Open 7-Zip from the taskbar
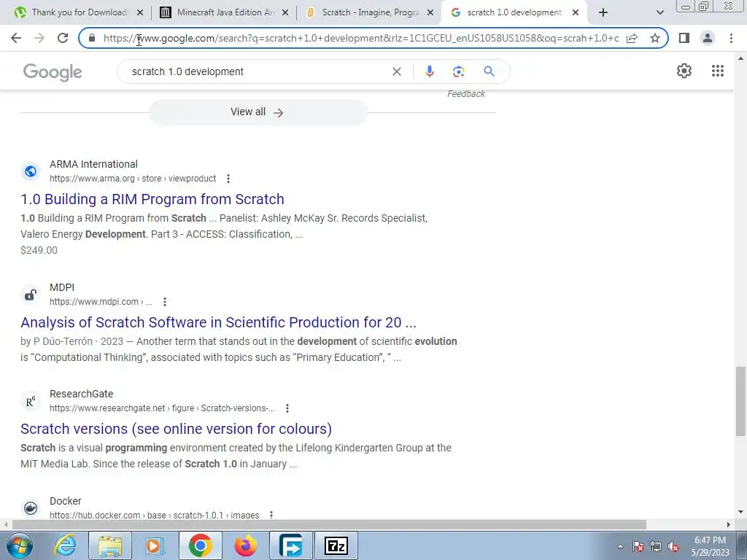747x560 pixels. [336, 545]
